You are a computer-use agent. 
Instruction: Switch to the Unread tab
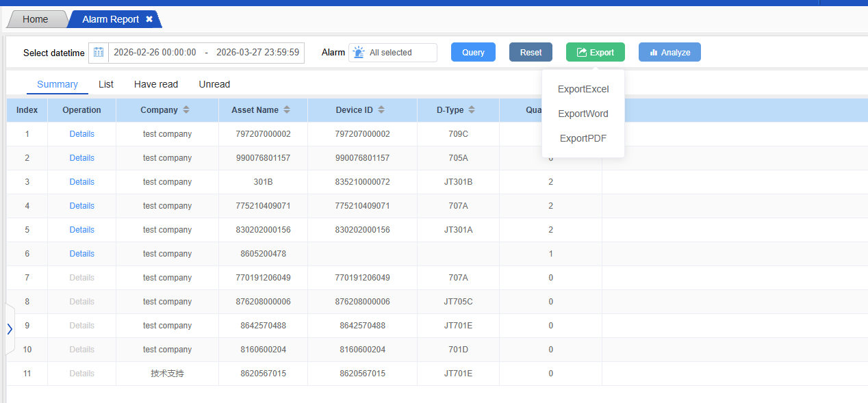(214, 84)
